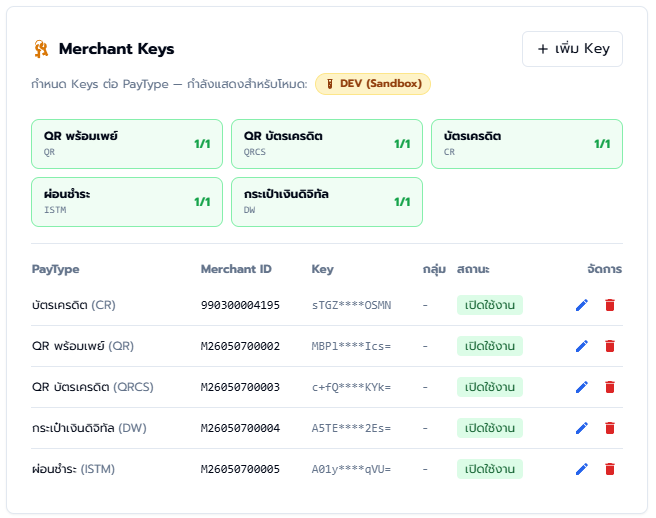Click the PayType column header
This screenshot has width=656, height=518.
click(56, 269)
